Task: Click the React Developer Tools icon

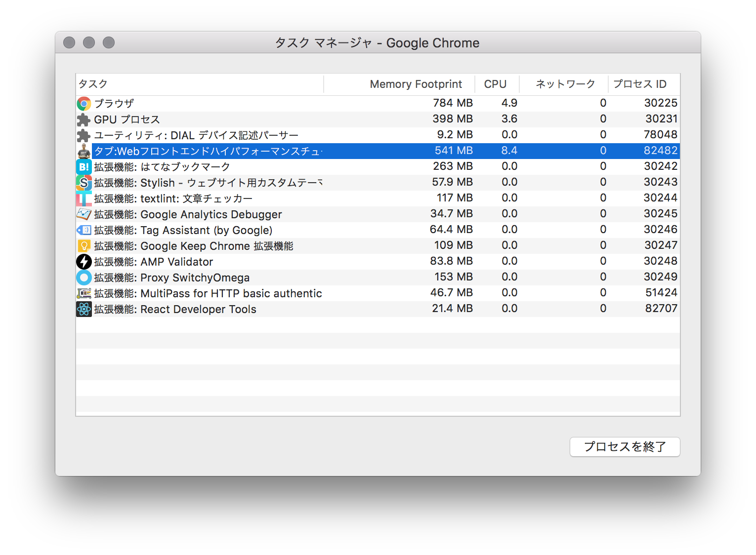Action: pyautogui.click(x=84, y=309)
